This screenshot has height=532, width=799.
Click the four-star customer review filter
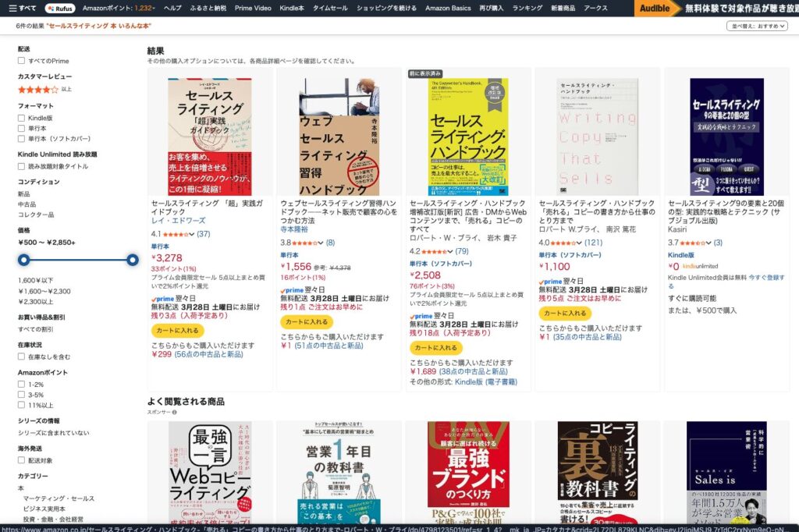(38, 90)
